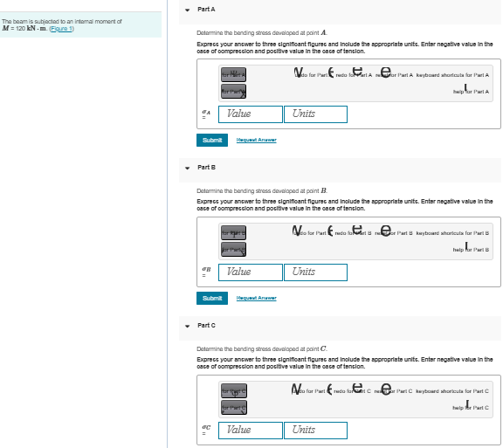Click Request Answer under Part A
Screen dimensions: 503x448
tap(257, 140)
